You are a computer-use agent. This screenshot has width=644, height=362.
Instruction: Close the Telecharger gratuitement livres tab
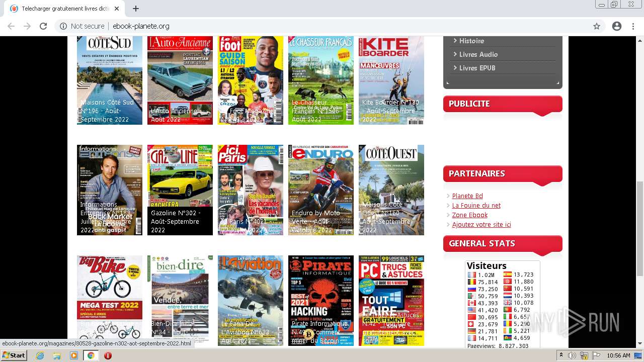pos(117,9)
